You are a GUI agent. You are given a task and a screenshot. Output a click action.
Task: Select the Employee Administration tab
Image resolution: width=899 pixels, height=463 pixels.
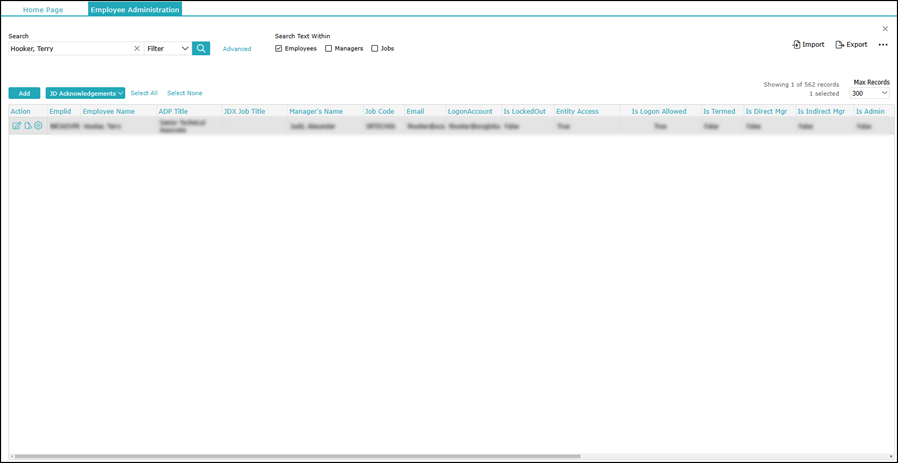click(x=135, y=10)
